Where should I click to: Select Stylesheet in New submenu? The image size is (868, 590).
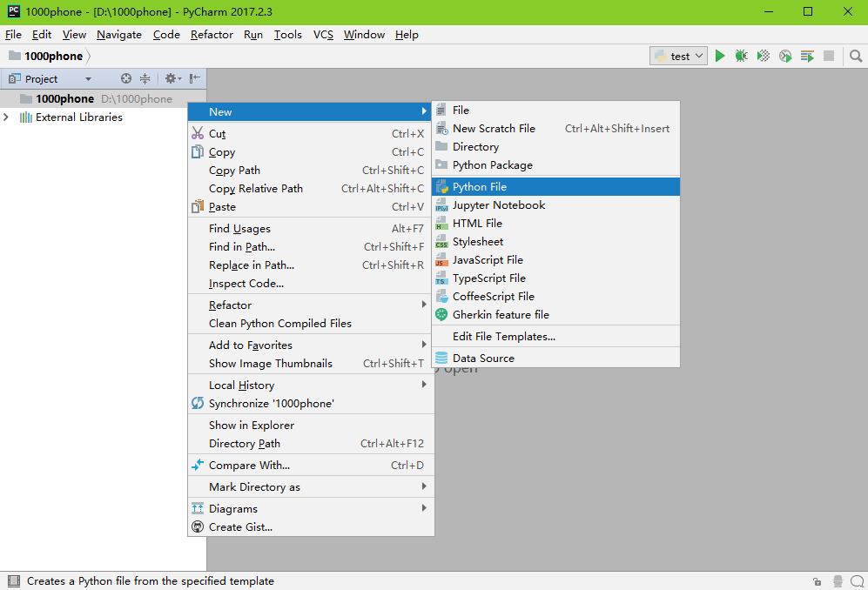(x=555, y=241)
